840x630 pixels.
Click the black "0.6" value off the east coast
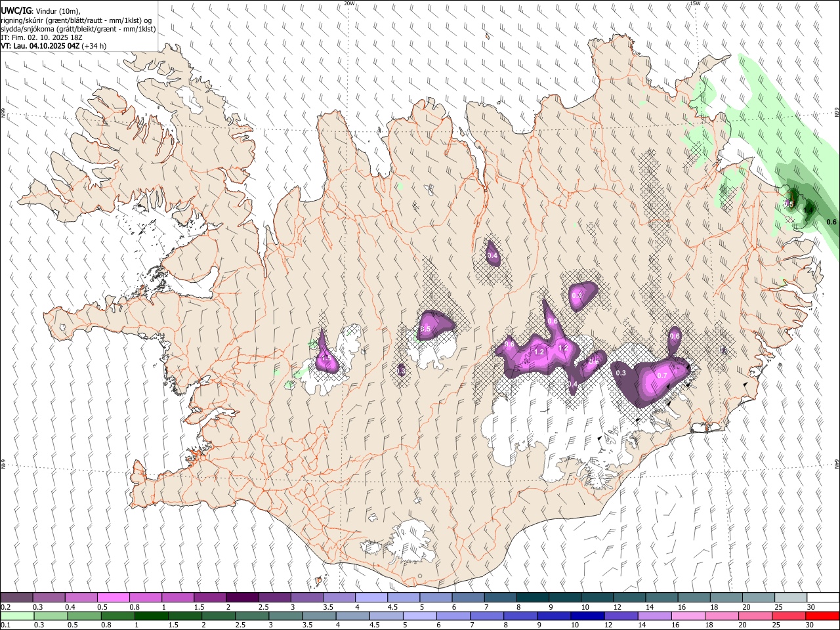coord(831,222)
